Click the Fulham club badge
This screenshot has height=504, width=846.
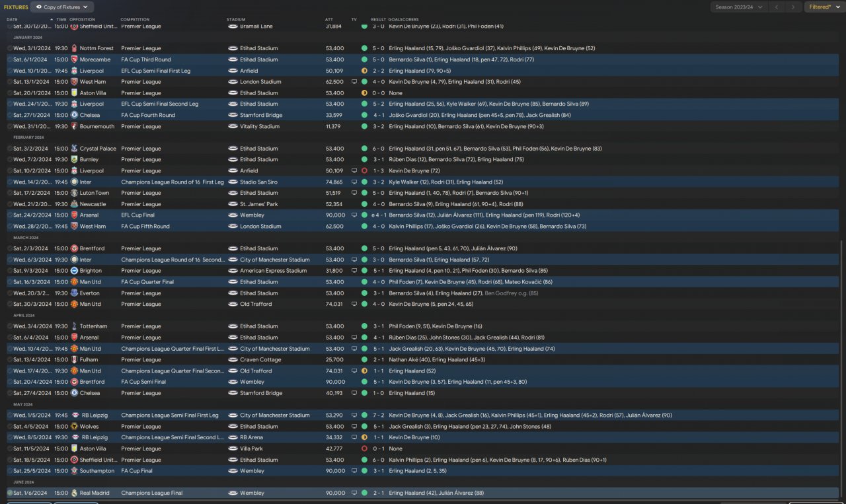[x=74, y=359]
